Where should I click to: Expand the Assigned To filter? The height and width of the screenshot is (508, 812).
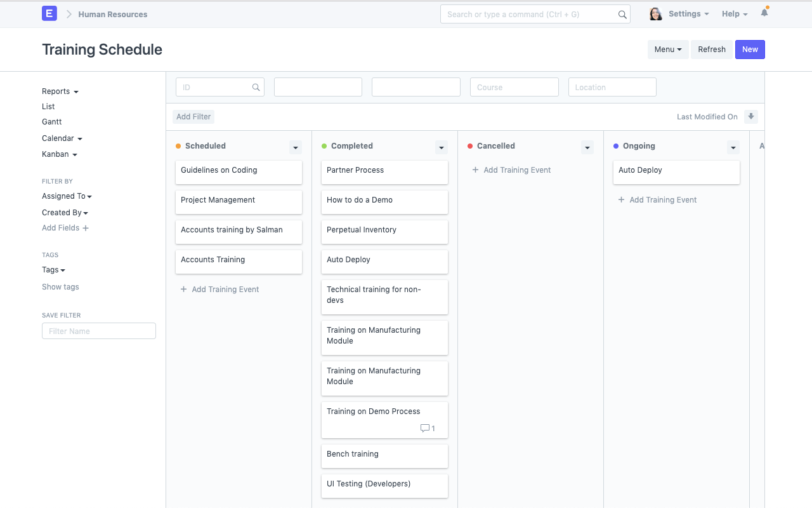(67, 196)
